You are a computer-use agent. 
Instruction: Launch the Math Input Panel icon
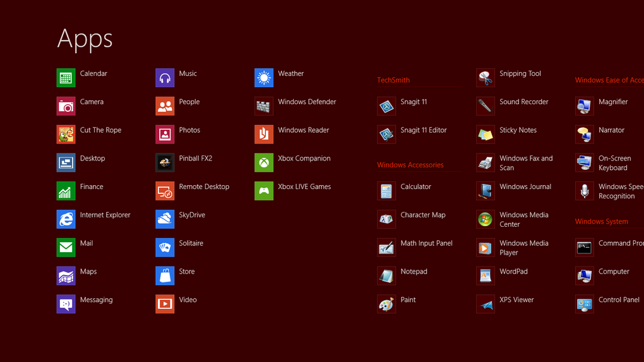(386, 248)
